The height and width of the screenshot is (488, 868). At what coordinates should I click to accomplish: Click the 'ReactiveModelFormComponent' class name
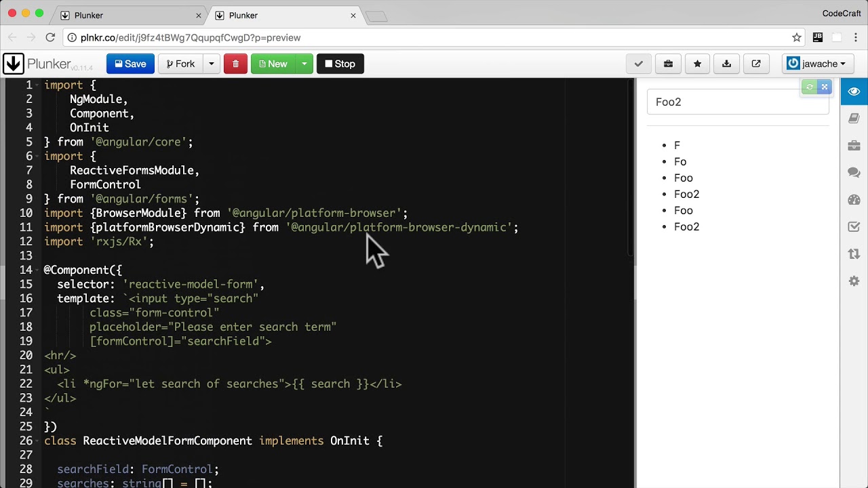[167, 441]
